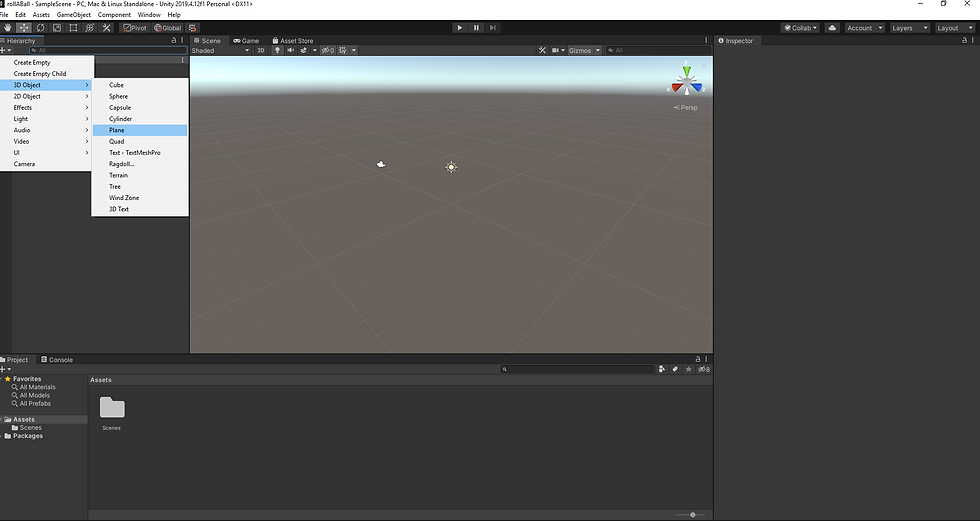Click the Scene view search field

point(659,51)
